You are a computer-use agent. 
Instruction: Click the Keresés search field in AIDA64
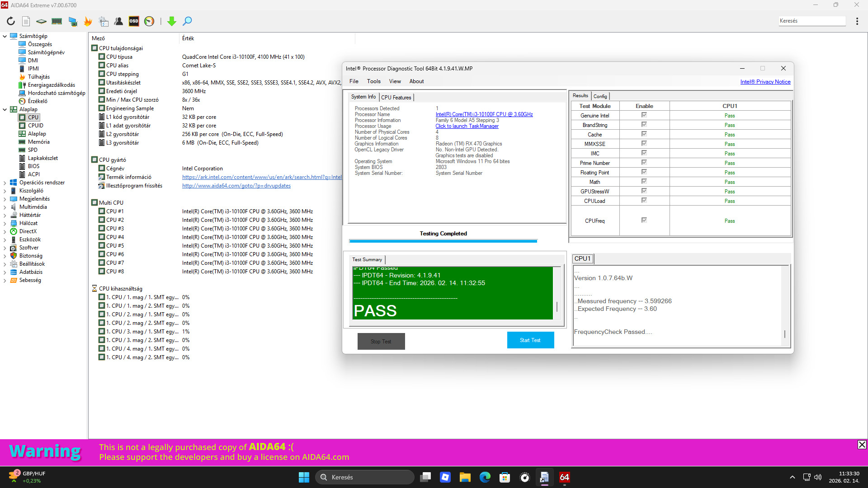811,21
